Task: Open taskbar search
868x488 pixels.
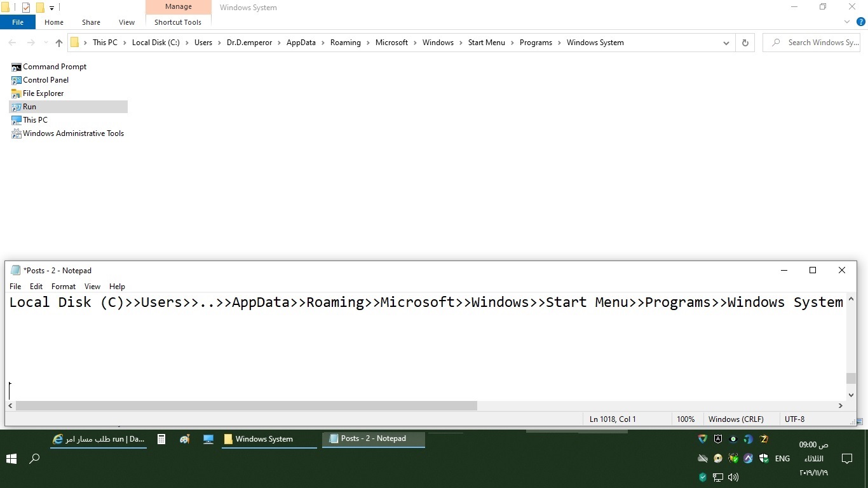Action: pyautogui.click(x=35, y=458)
